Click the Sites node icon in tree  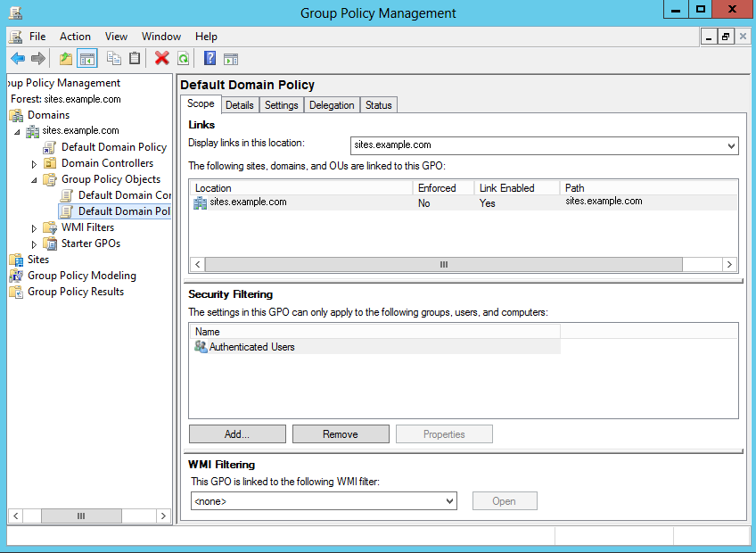pyautogui.click(x=16, y=260)
